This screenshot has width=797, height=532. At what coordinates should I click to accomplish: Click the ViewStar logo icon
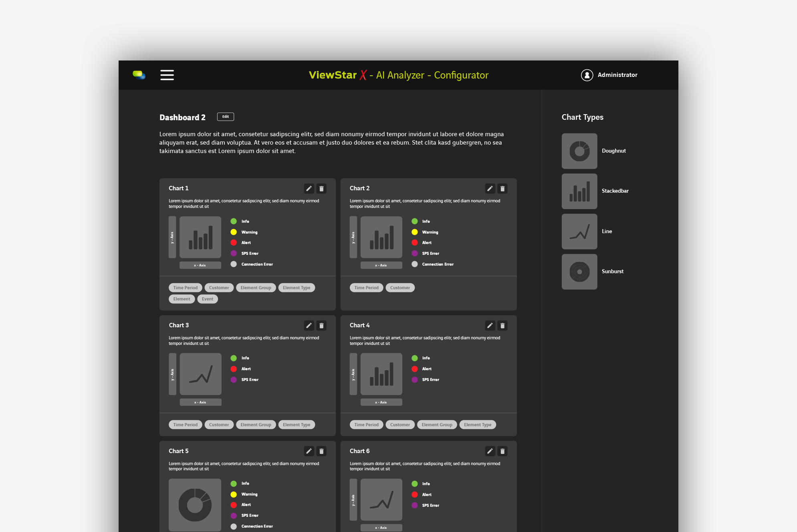tap(139, 75)
